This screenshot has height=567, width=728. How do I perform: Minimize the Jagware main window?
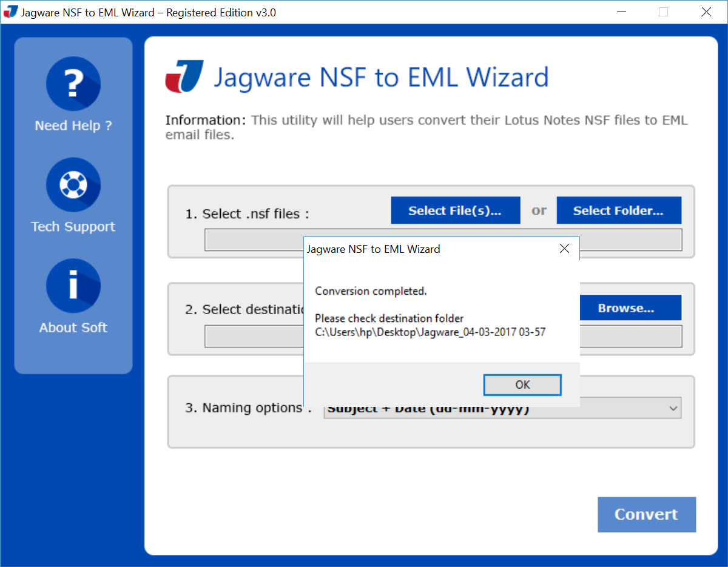click(x=622, y=12)
